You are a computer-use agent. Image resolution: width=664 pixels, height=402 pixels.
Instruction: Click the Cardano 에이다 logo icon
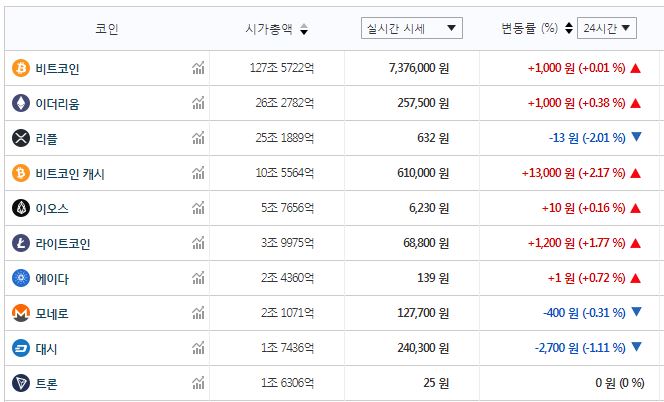click(x=20, y=278)
